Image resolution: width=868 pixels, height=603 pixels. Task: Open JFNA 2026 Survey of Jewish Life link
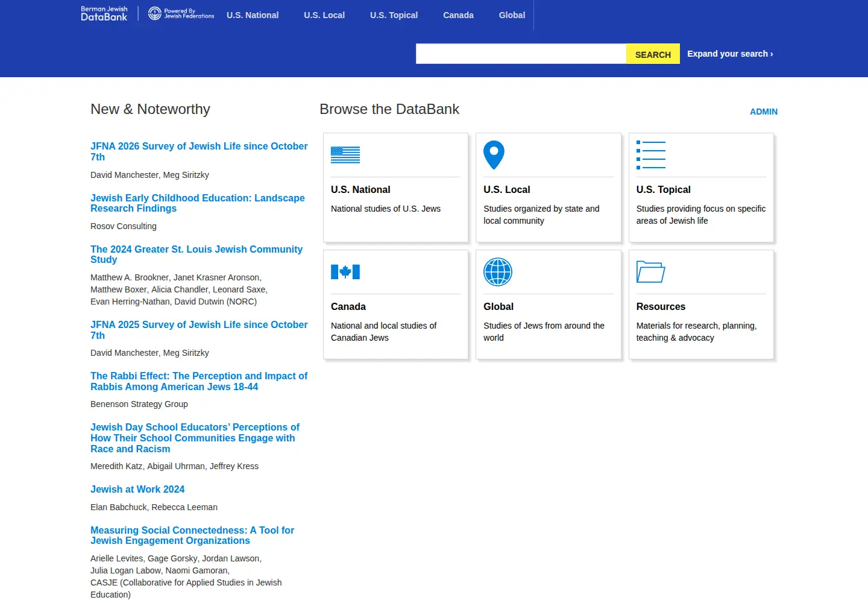pyautogui.click(x=199, y=151)
